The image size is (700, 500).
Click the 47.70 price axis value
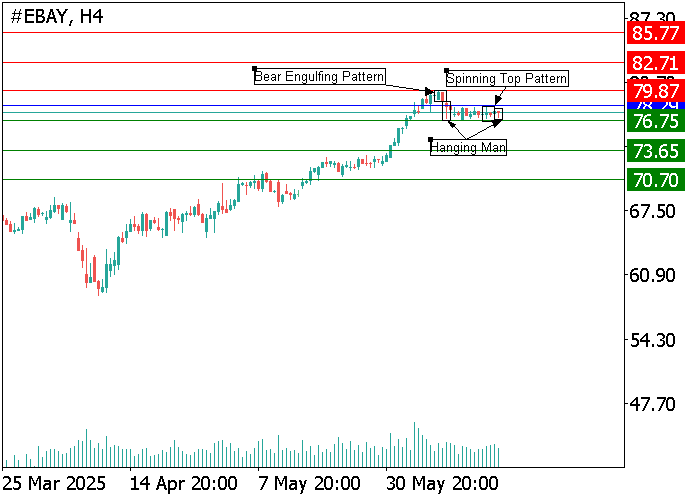coord(656,405)
